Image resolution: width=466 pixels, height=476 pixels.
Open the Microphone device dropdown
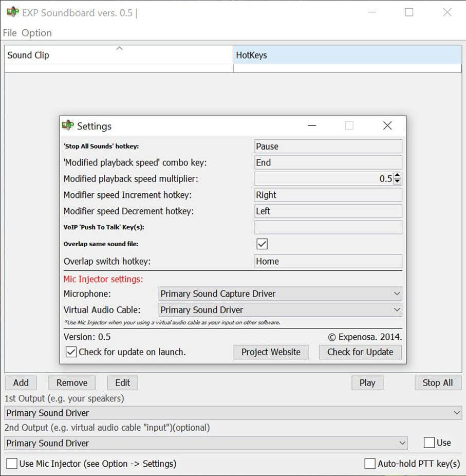(x=280, y=294)
